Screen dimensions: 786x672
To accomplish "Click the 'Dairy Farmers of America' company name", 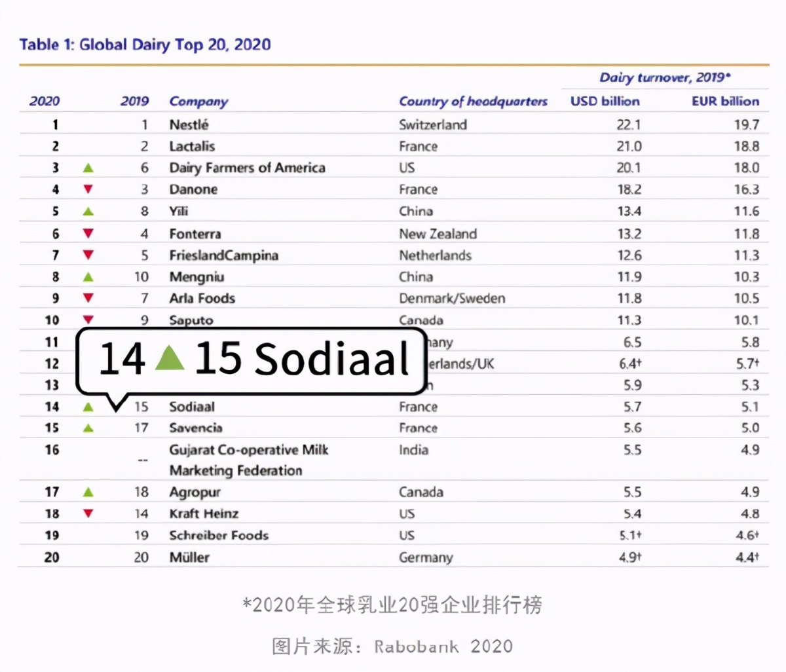I will tap(247, 168).
